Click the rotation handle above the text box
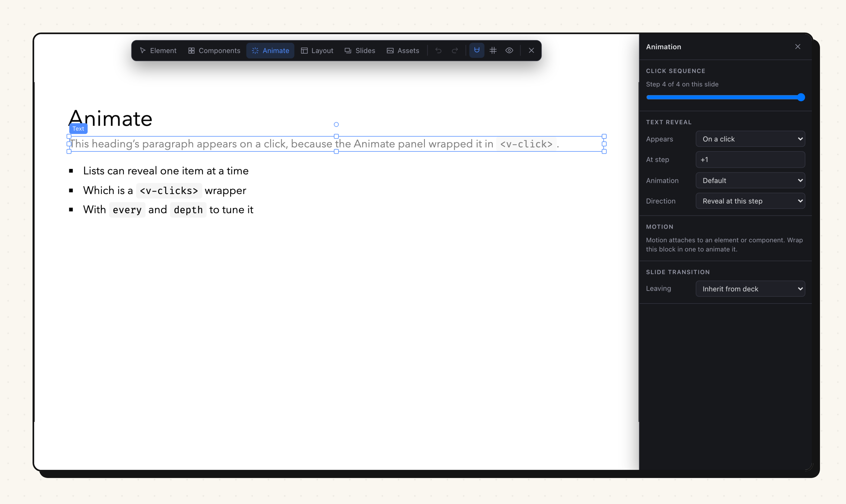Image resolution: width=846 pixels, height=504 pixels. coord(336,125)
